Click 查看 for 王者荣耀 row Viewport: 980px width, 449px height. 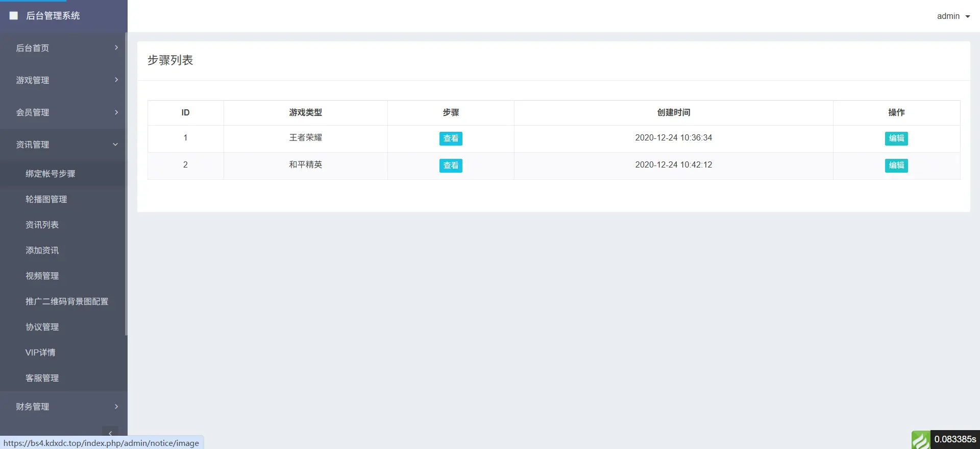click(x=451, y=138)
